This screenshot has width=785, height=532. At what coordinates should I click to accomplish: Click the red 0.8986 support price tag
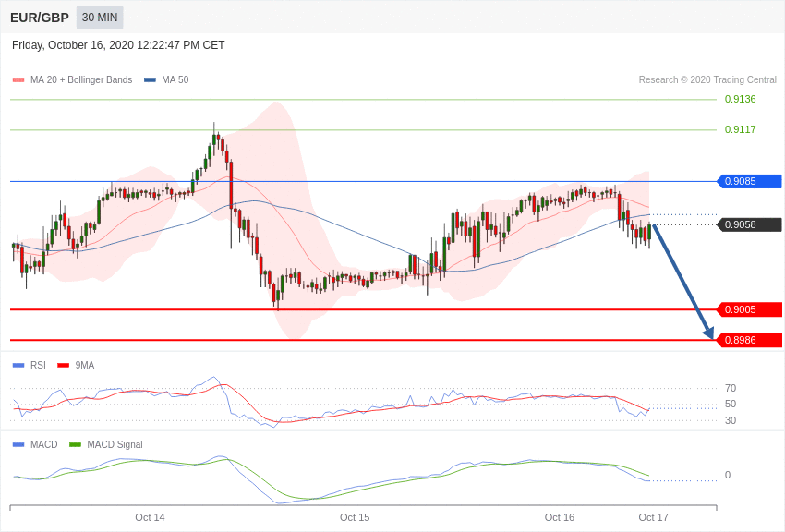[750, 340]
